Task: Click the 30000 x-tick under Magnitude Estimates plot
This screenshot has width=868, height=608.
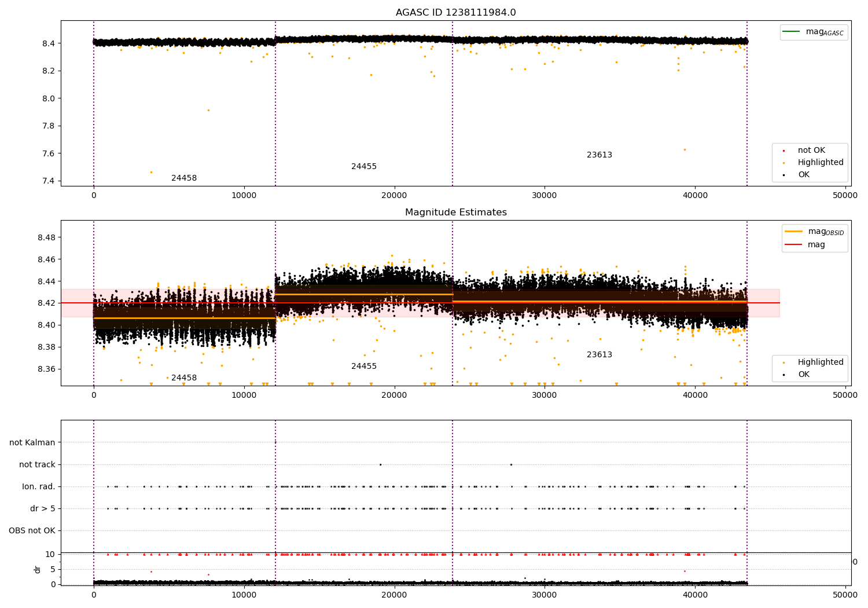Action: pyautogui.click(x=545, y=395)
